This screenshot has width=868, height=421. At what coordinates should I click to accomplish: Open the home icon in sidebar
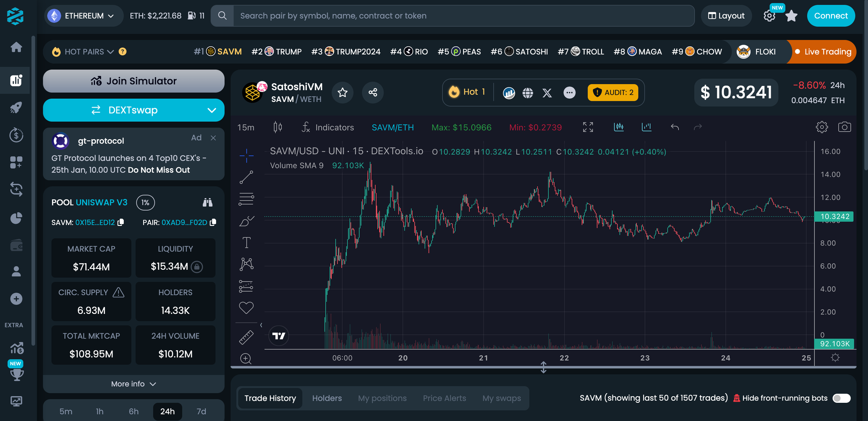[x=16, y=47]
